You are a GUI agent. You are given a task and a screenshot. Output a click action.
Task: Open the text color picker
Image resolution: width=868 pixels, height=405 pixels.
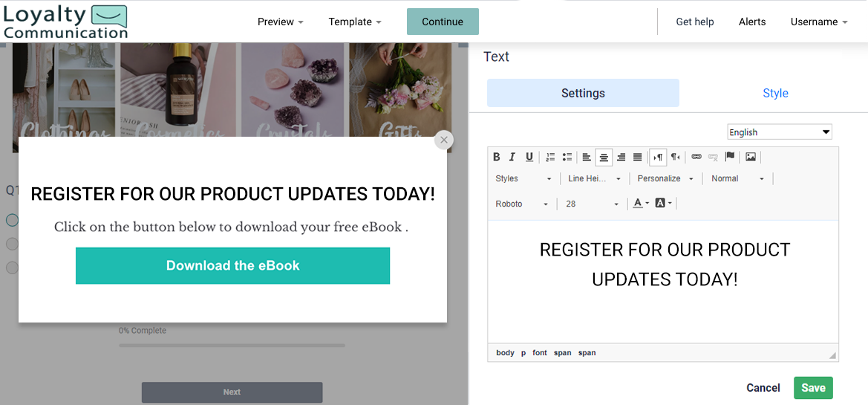[x=641, y=204]
